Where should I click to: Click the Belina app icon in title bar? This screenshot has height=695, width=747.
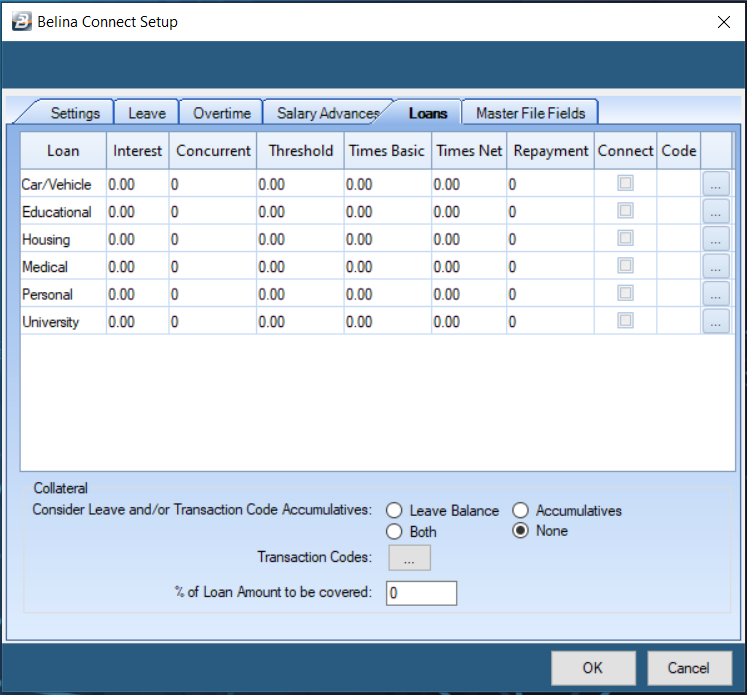point(21,21)
